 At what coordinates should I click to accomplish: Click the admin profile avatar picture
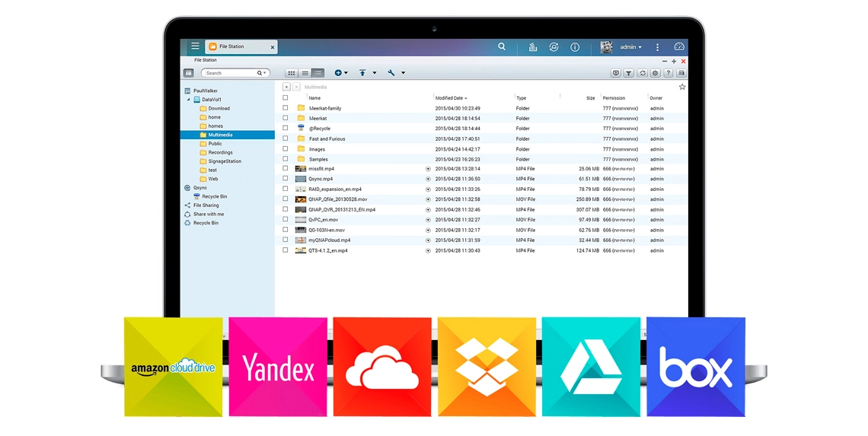pyautogui.click(x=607, y=47)
